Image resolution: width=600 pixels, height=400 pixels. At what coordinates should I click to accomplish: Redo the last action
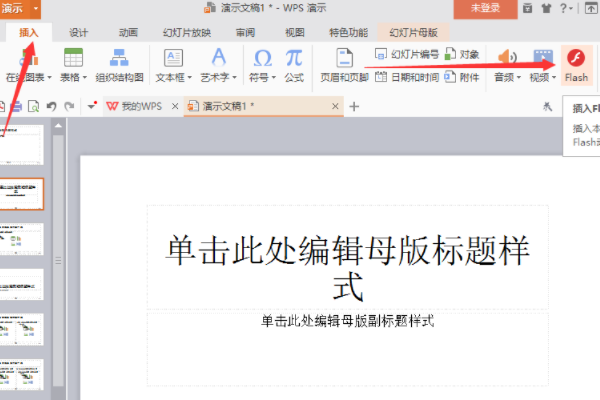coord(69,106)
